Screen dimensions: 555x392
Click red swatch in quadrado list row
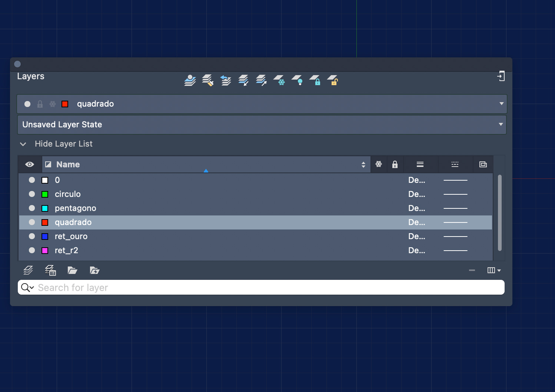[45, 222]
